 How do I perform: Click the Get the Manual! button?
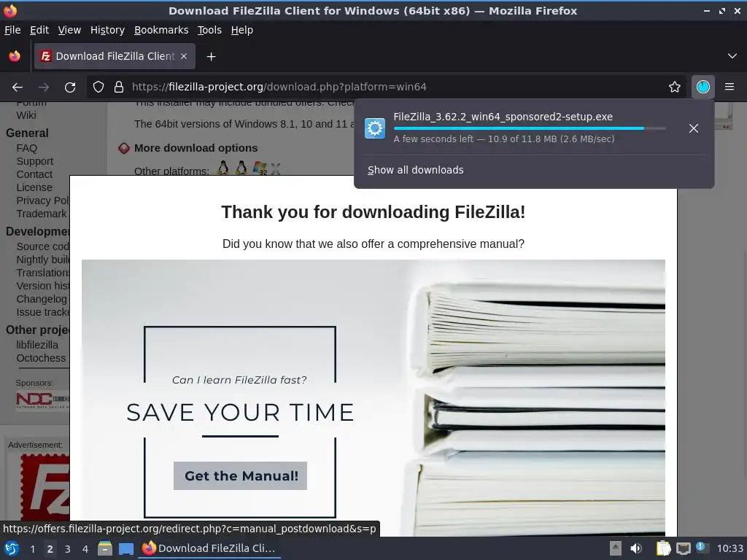point(240,475)
